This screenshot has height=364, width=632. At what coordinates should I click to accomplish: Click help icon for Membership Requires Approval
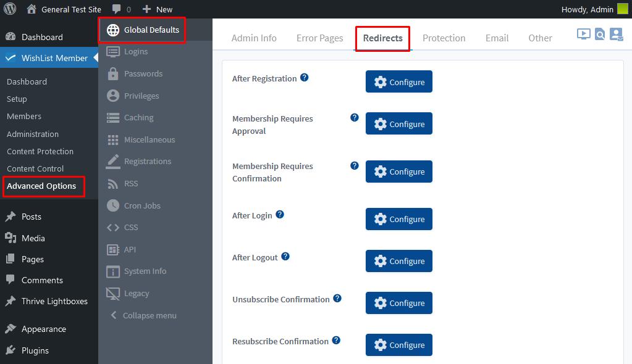(x=354, y=117)
